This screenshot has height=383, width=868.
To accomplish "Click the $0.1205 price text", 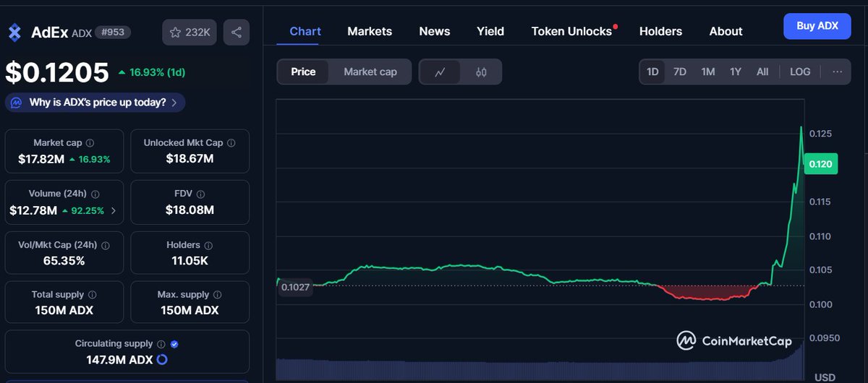I will point(57,72).
